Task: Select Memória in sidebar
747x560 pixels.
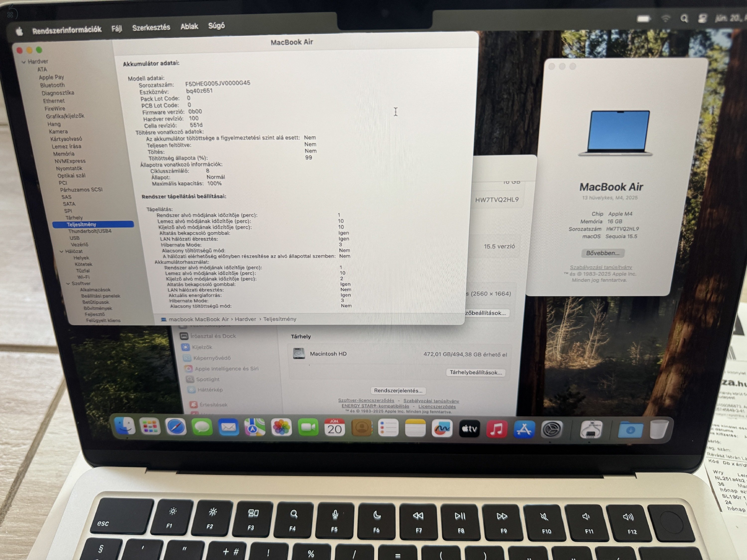Action: 63,154
